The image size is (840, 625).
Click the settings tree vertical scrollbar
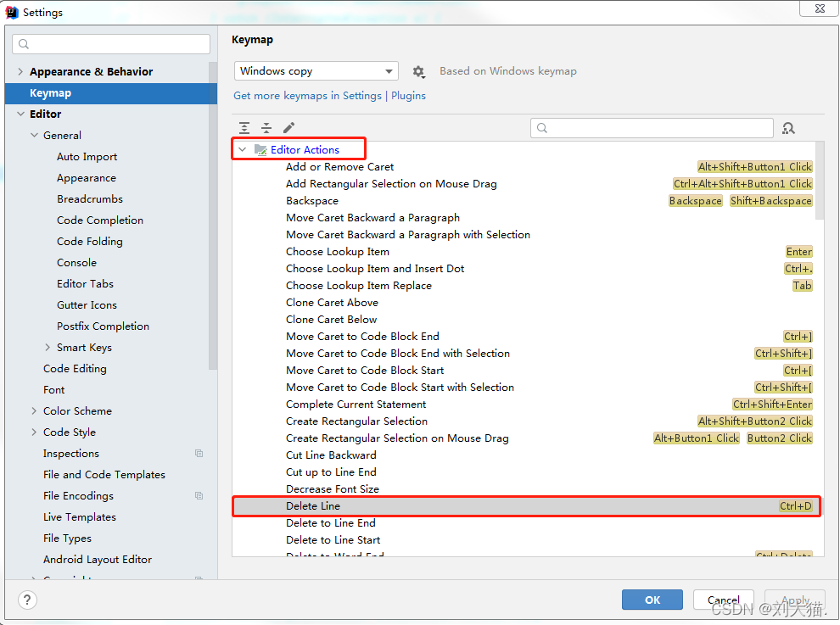pos(213,216)
